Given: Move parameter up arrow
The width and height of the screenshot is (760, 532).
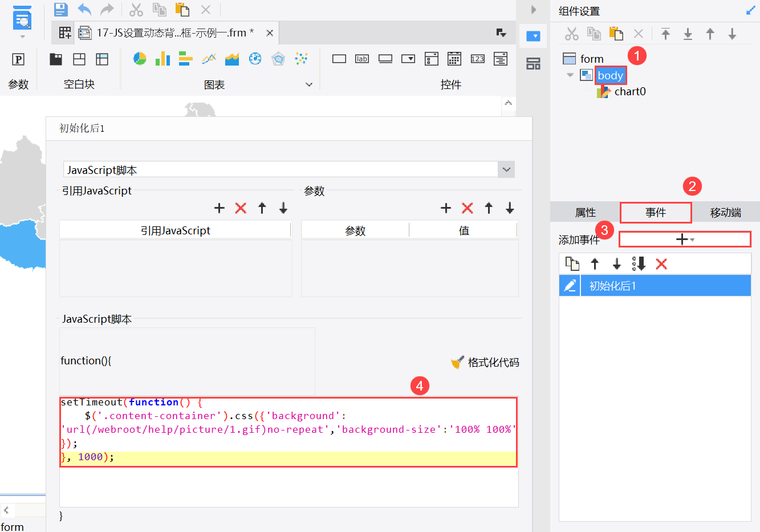Looking at the screenshot, I should click(489, 208).
